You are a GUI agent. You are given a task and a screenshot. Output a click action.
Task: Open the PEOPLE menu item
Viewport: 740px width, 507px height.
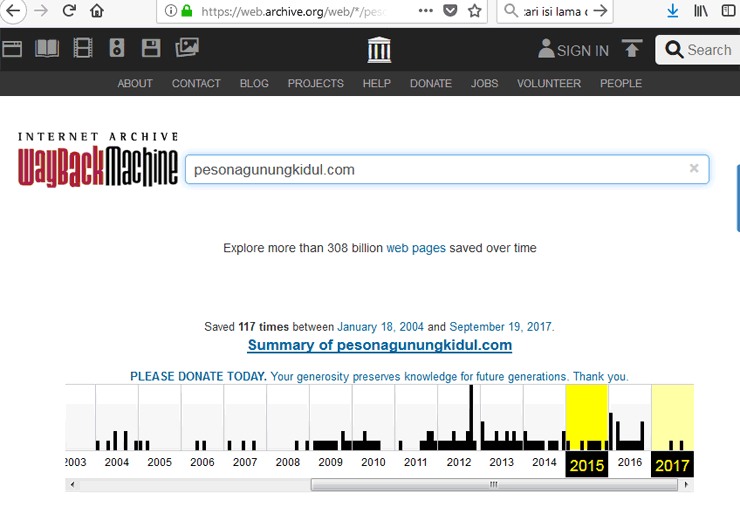pyautogui.click(x=621, y=84)
